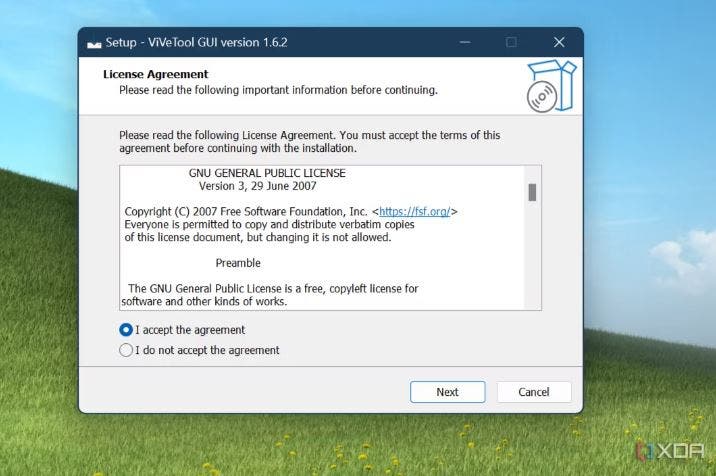Click 'of this license document' line
The width and height of the screenshot is (716, 476).
tap(258, 237)
